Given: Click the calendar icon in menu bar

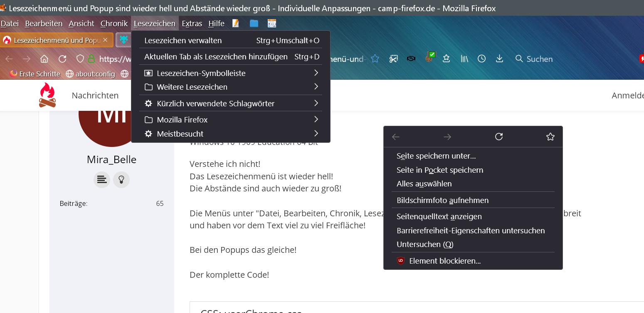Looking at the screenshot, I should point(272,24).
